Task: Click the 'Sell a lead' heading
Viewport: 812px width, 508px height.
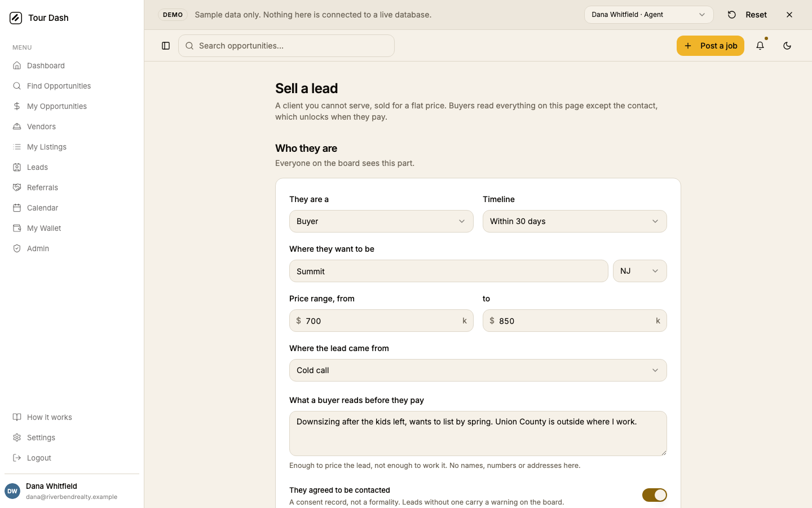Action: click(x=306, y=88)
